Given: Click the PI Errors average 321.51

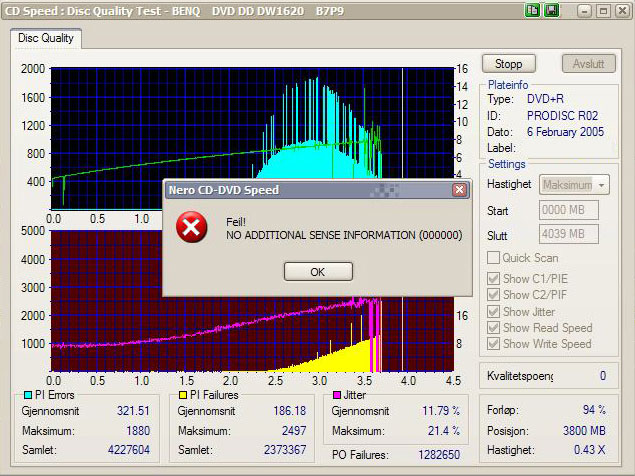Looking at the screenshot, I should pos(133,411).
